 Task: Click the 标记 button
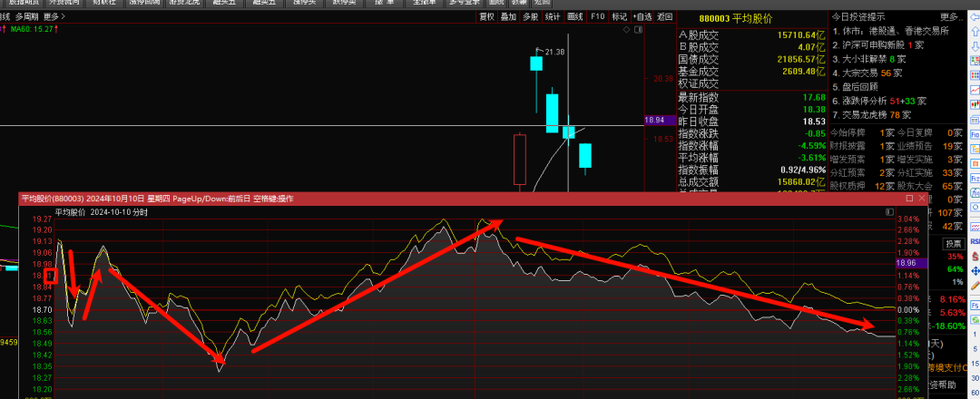[x=620, y=17]
